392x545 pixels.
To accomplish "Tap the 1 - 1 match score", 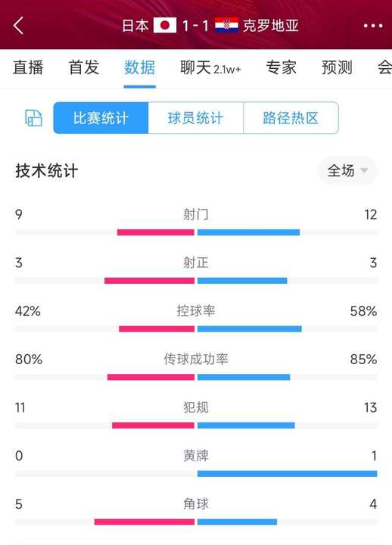I will click(x=195, y=26).
